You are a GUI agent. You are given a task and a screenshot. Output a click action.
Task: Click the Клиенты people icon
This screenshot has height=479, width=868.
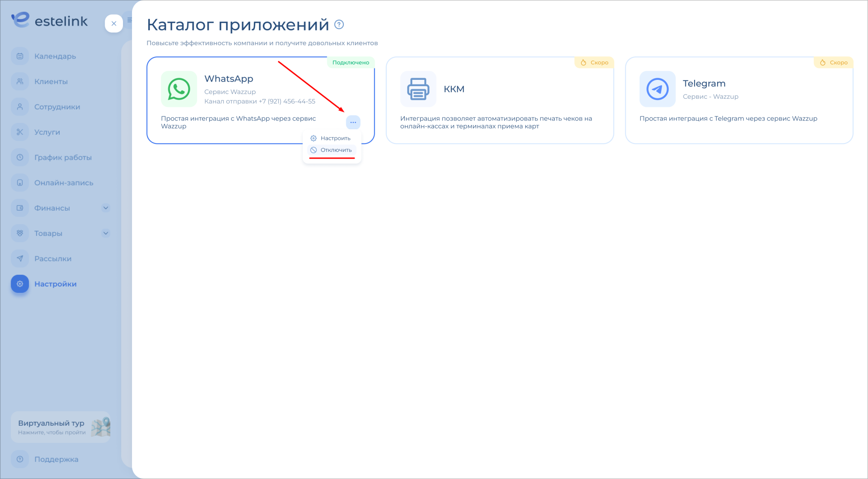point(20,81)
